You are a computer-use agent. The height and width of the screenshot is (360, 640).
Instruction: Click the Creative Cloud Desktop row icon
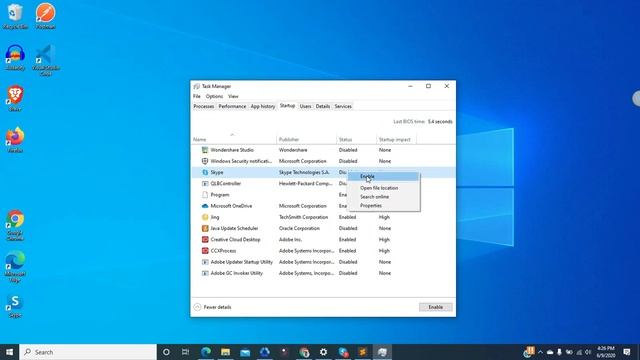click(x=205, y=240)
